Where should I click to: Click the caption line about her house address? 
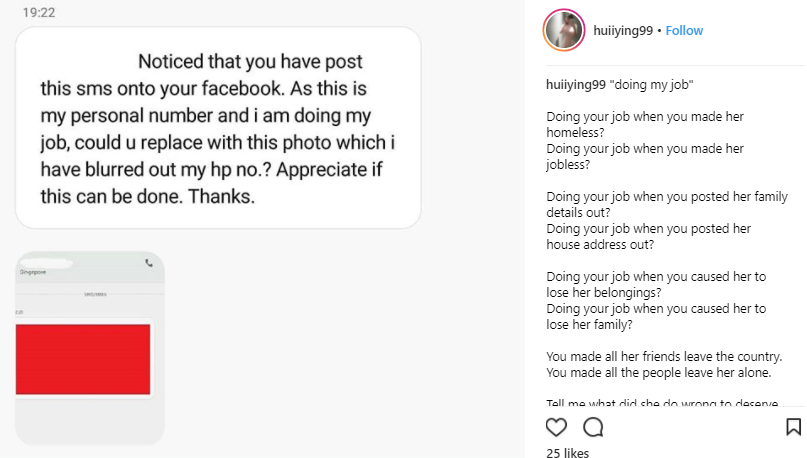point(648,236)
